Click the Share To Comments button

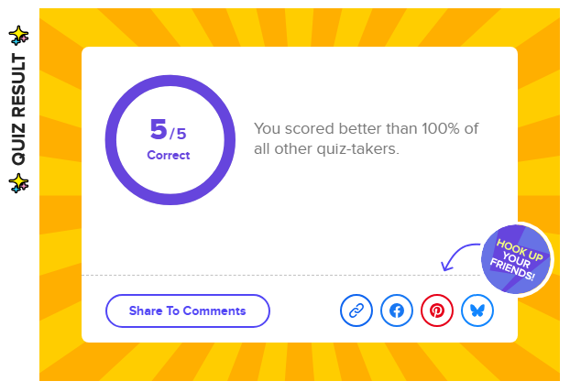188,311
